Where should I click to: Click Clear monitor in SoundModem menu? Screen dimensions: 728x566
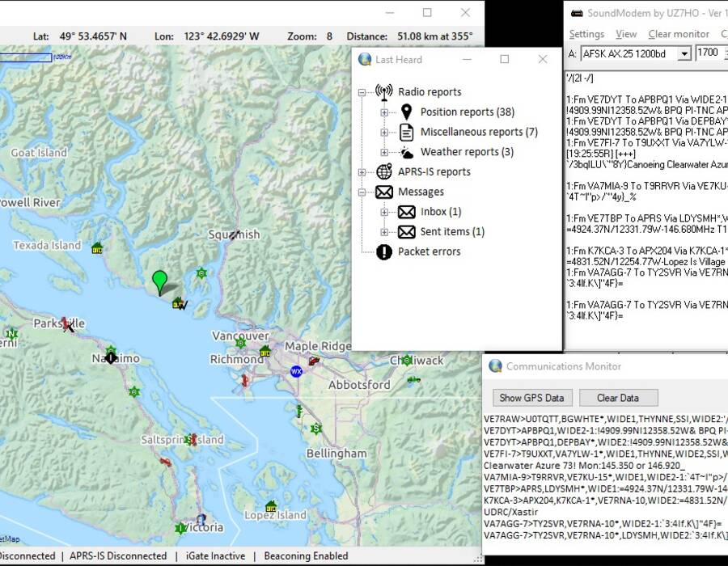pyautogui.click(x=679, y=34)
